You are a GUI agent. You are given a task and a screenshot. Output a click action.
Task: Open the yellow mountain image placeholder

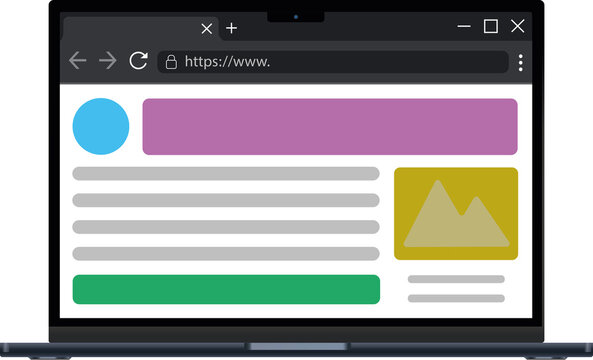pos(456,214)
